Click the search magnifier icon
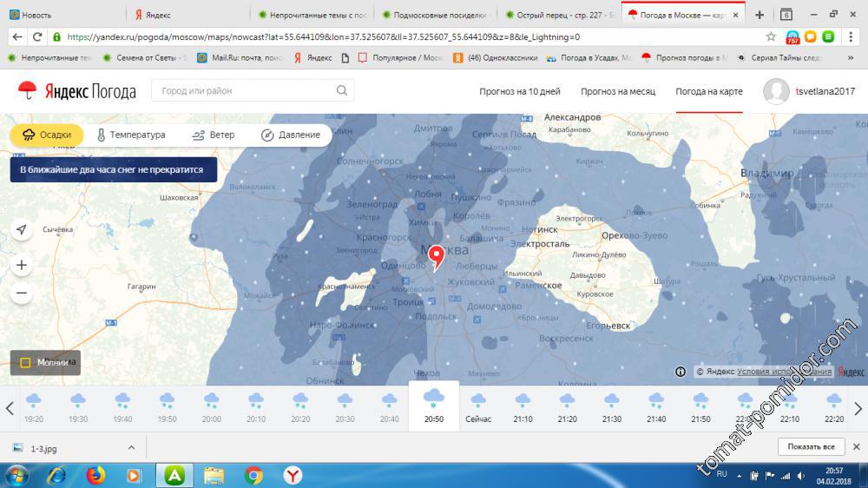Screen dimensions: 868x488 341,90
